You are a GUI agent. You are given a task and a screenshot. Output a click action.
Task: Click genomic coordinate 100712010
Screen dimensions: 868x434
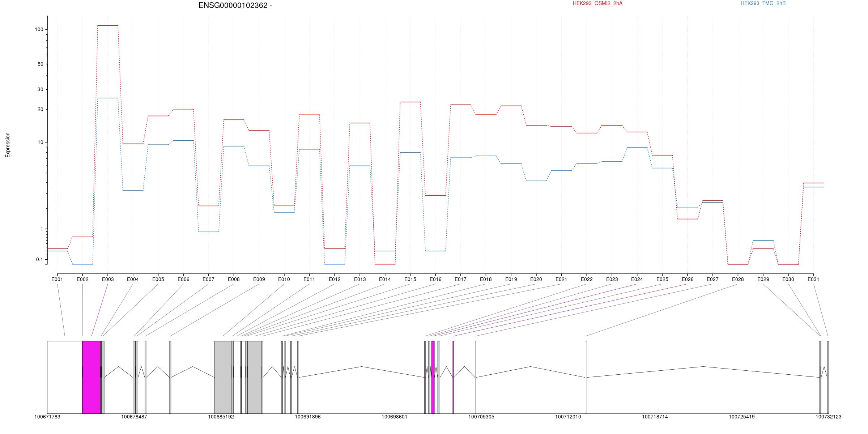coord(568,417)
